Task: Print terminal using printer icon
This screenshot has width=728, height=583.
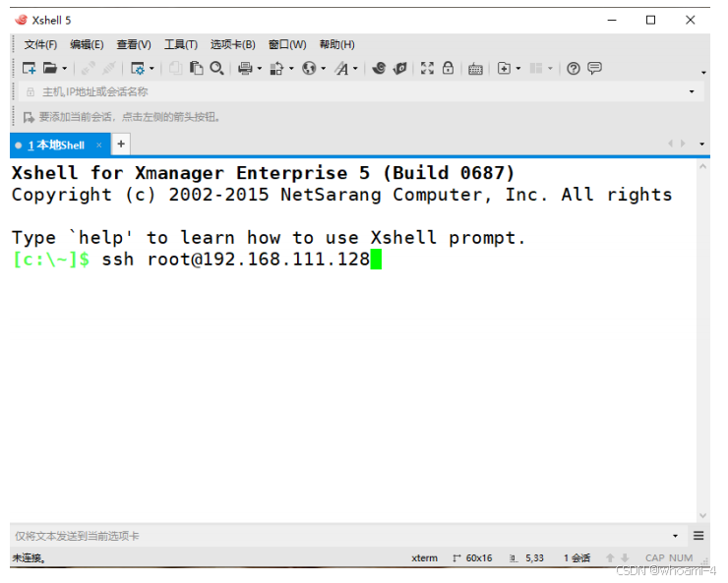Action: point(245,69)
